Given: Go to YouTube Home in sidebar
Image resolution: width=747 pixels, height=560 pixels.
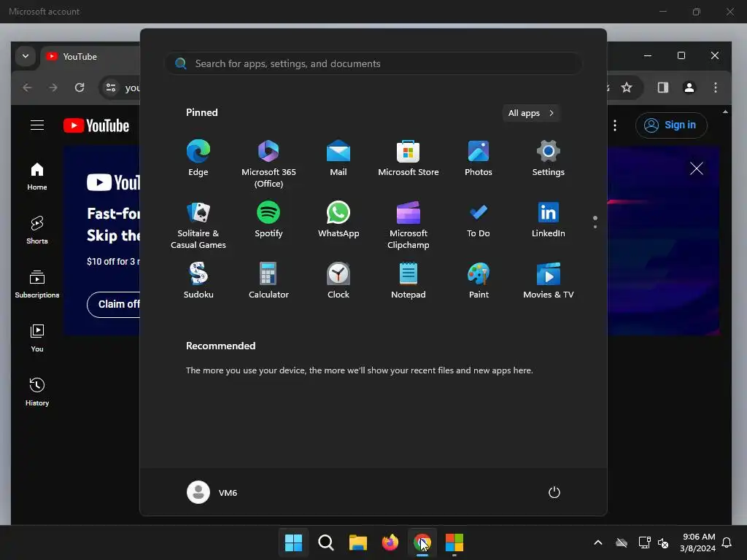Looking at the screenshot, I should 37,176.
